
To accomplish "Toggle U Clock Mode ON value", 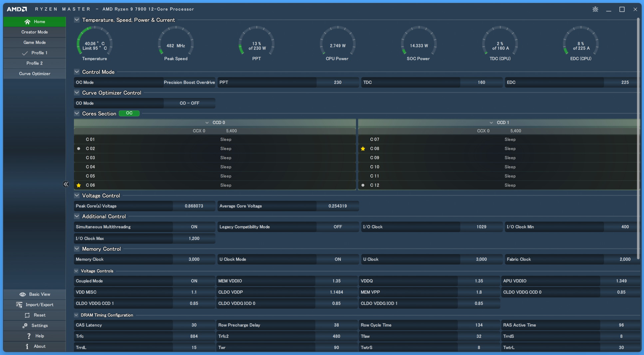I will 338,259.
